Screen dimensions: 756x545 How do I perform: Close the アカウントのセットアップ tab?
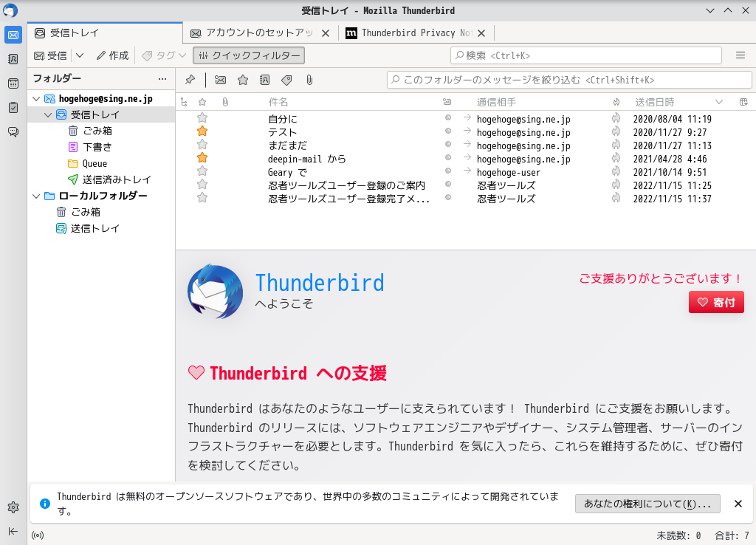[326, 33]
